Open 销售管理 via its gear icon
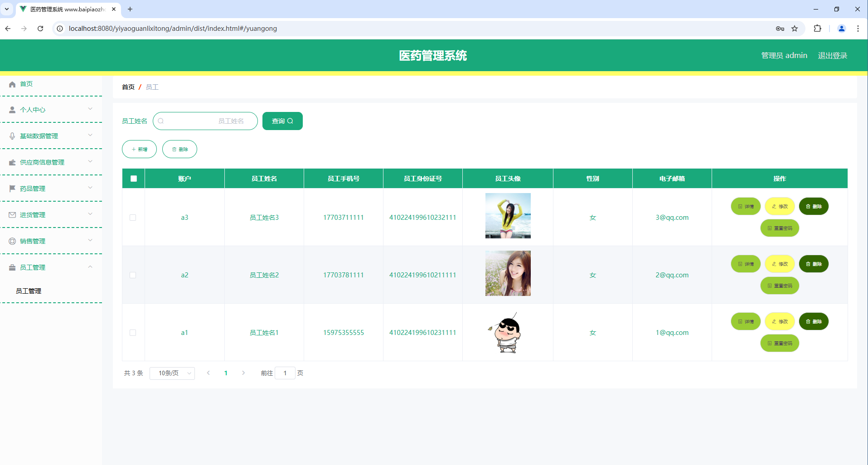 click(x=12, y=241)
